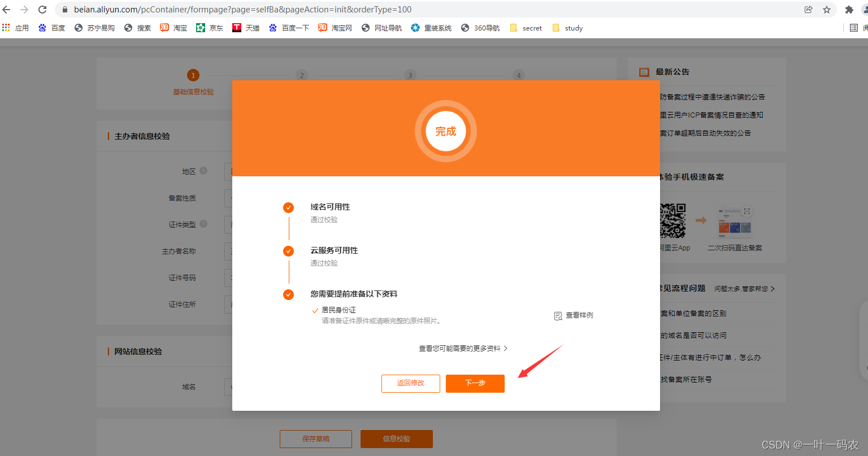The height and width of the screenshot is (456, 868).
Task: Open the 搜索 bookmark
Action: pyautogui.click(x=137, y=28)
